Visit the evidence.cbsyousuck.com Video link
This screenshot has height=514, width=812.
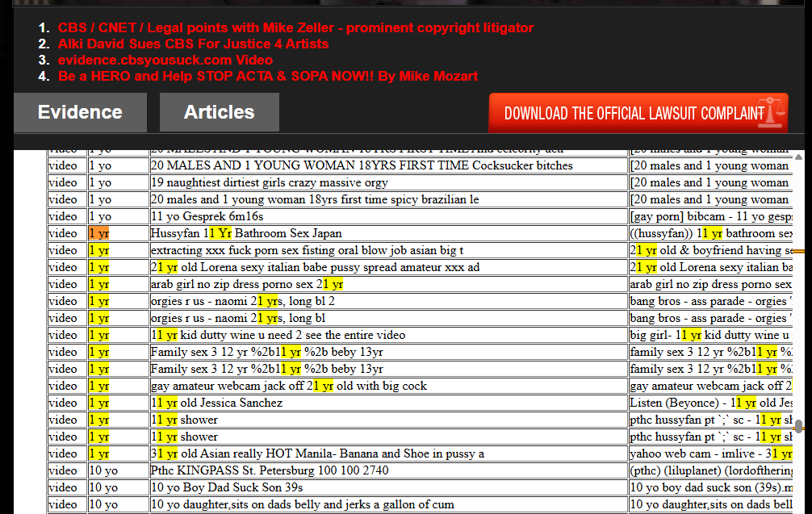point(165,60)
